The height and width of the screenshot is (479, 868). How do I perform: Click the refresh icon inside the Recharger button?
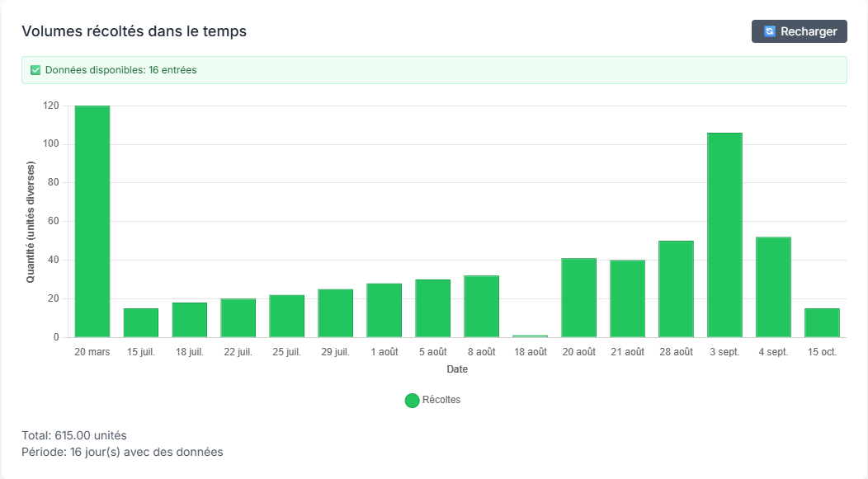pos(770,31)
